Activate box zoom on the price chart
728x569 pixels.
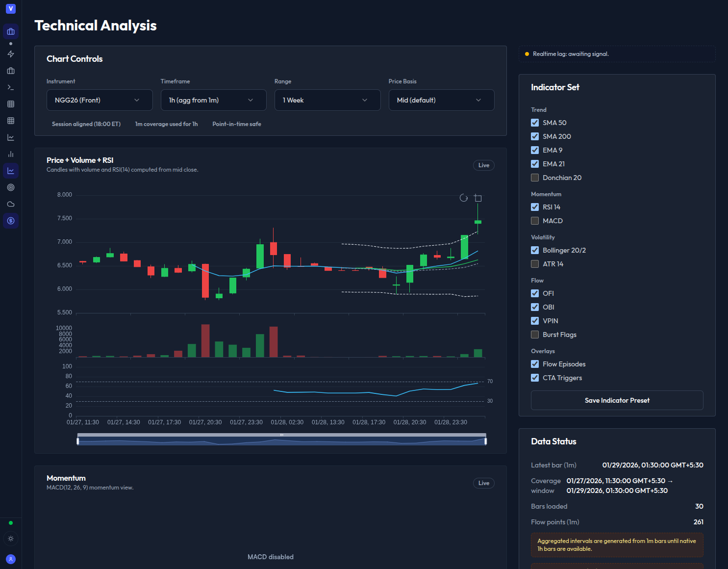click(x=478, y=198)
